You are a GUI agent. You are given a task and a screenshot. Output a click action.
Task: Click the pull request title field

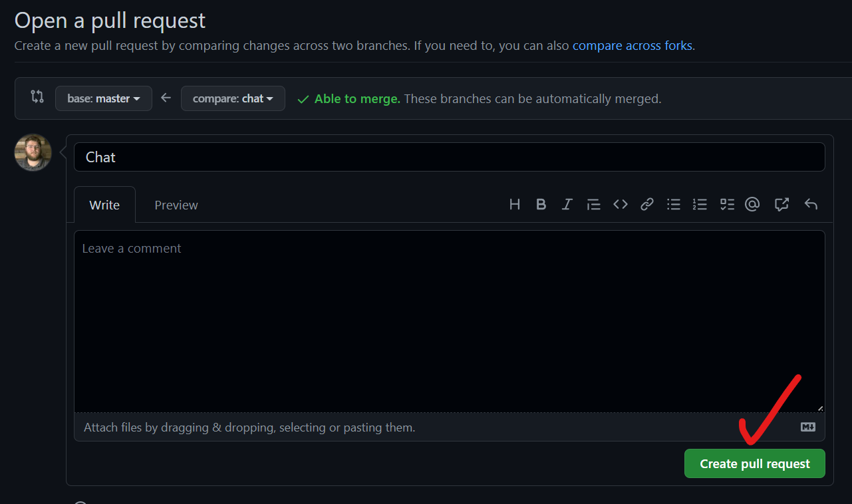450,157
